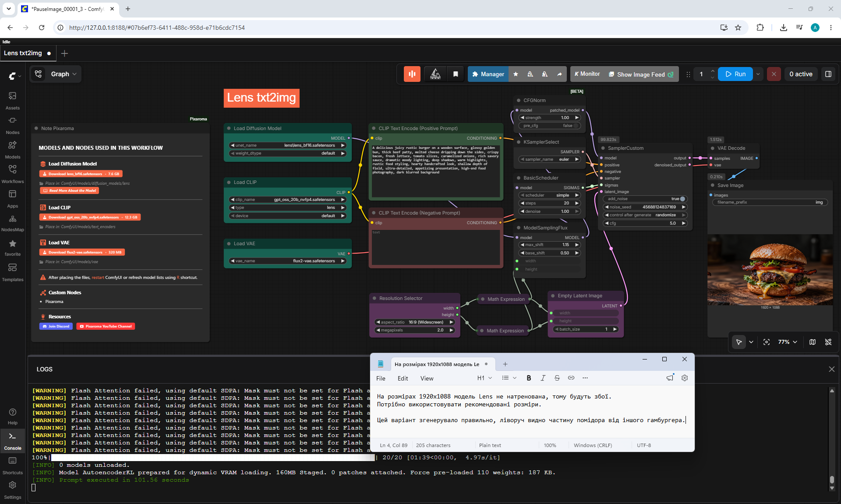Open the Notepad Edit menu

click(403, 378)
